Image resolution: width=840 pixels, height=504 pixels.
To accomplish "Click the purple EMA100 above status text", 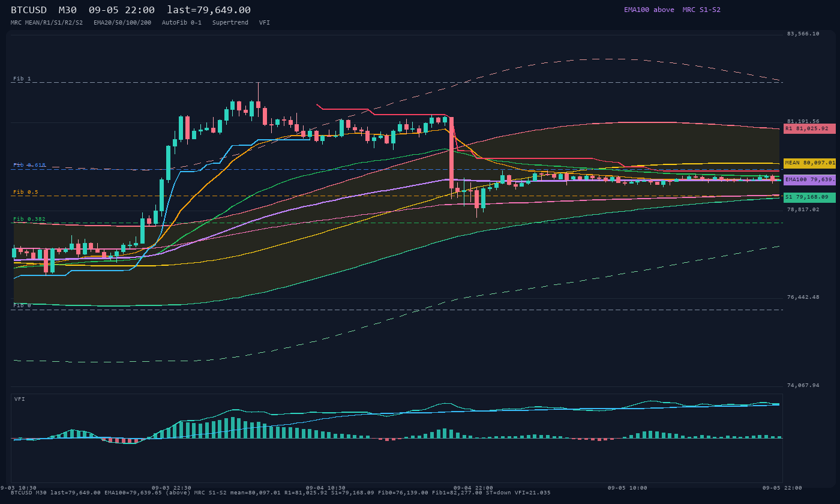I will [649, 10].
